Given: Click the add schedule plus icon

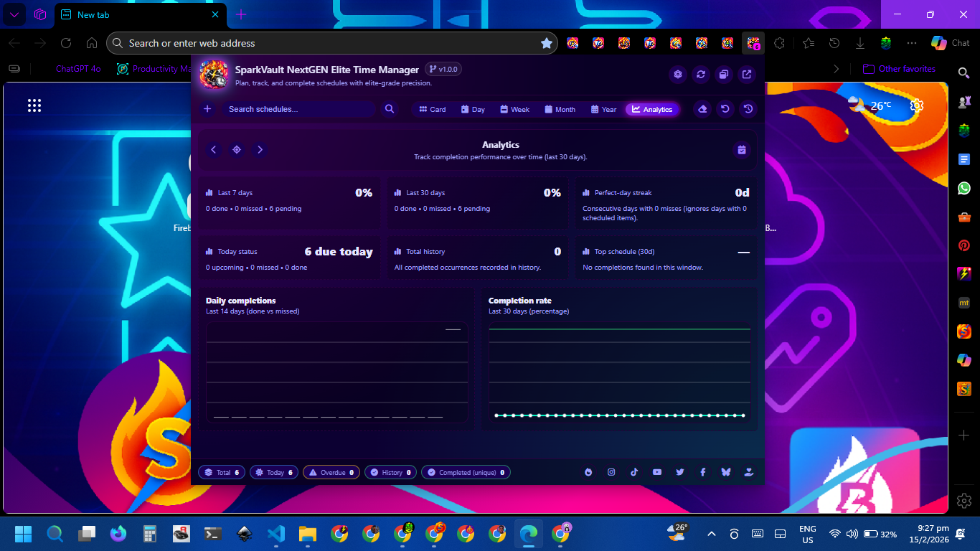Looking at the screenshot, I should (x=207, y=109).
